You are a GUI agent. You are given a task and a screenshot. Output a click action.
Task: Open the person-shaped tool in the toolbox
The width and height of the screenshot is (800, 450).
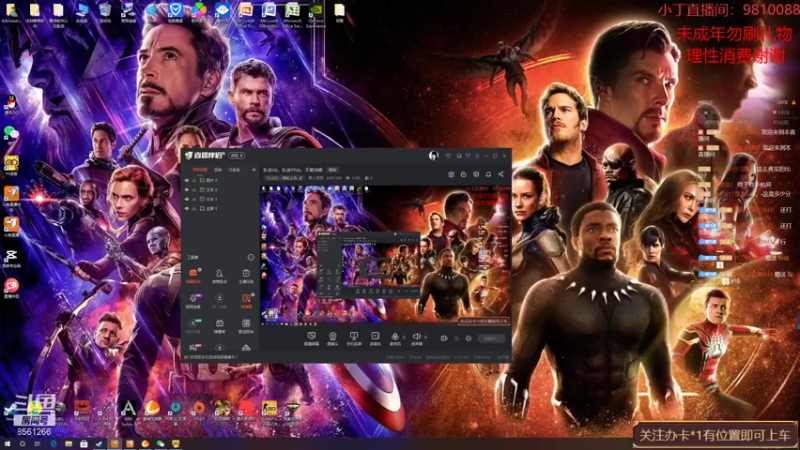pos(219,276)
